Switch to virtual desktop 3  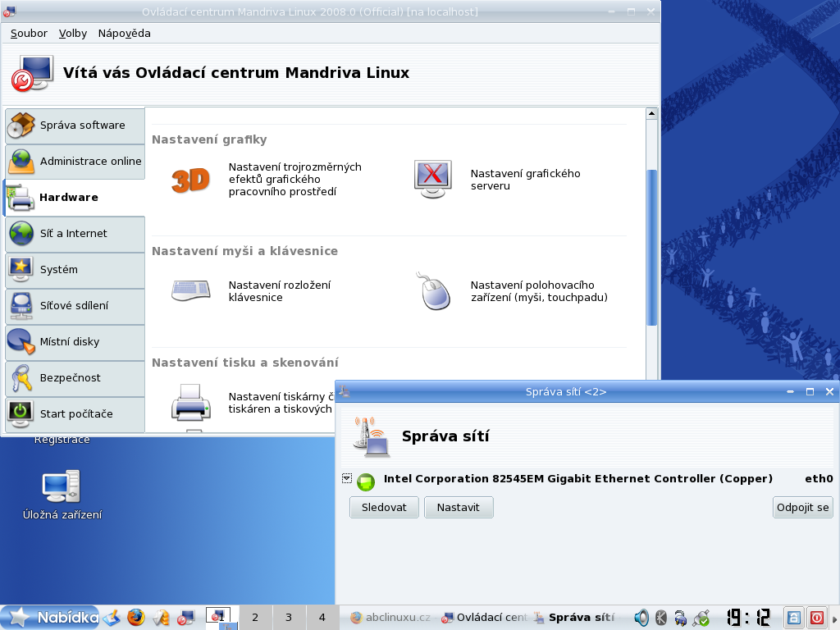289,618
